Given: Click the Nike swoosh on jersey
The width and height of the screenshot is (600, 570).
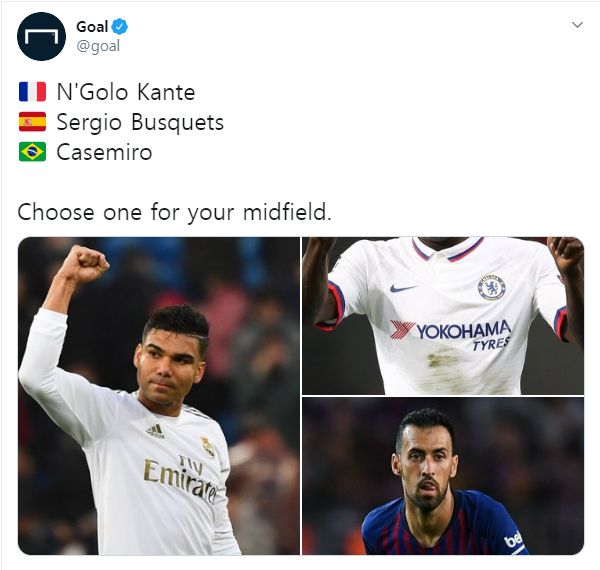Looking at the screenshot, I should [x=403, y=288].
